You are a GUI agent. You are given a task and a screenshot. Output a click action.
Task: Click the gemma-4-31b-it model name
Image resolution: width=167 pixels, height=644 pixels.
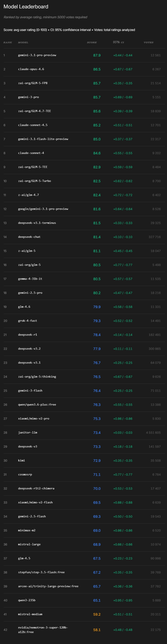[30, 279]
